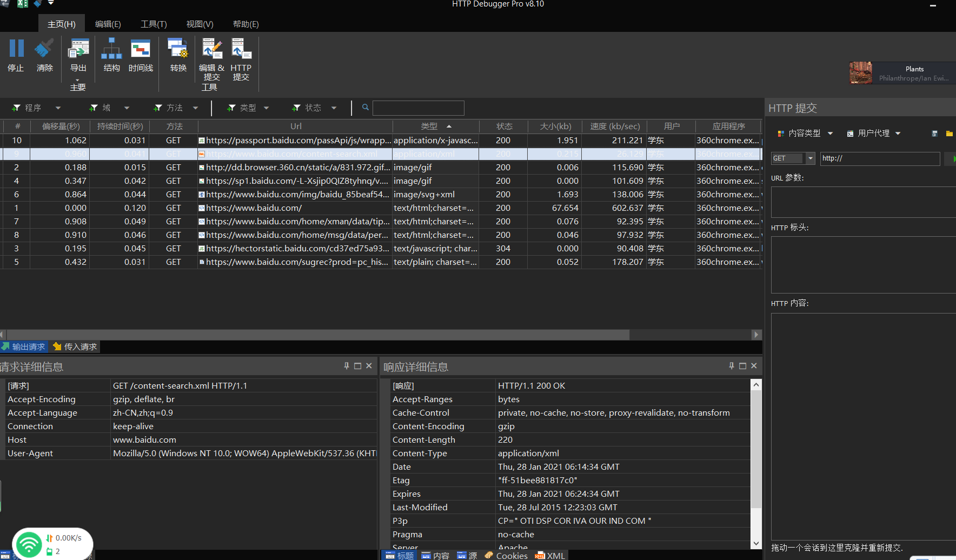The width and height of the screenshot is (956, 560).
Task: Switch to the Cookies tab
Action: pyautogui.click(x=506, y=555)
